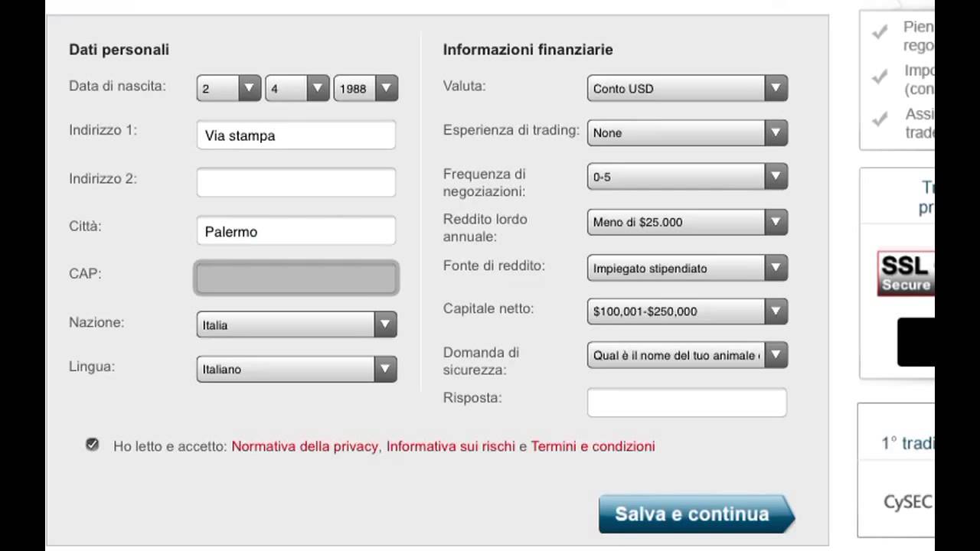
Task: Click the Città field containing Palermo
Action: [296, 231]
